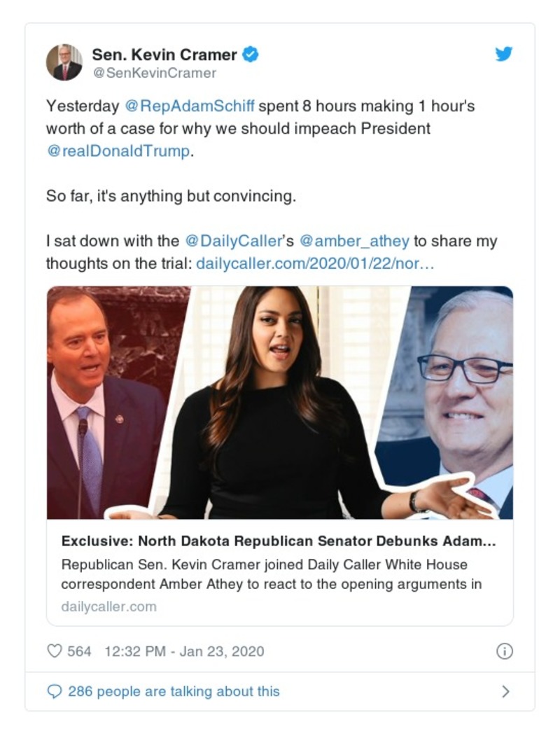Open the @amber_athey mention link

(x=354, y=242)
